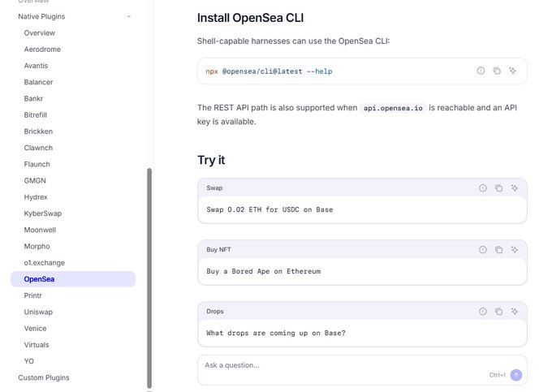The width and height of the screenshot is (552, 392).
Task: Go to the Uniswap plugin
Action: coord(38,312)
